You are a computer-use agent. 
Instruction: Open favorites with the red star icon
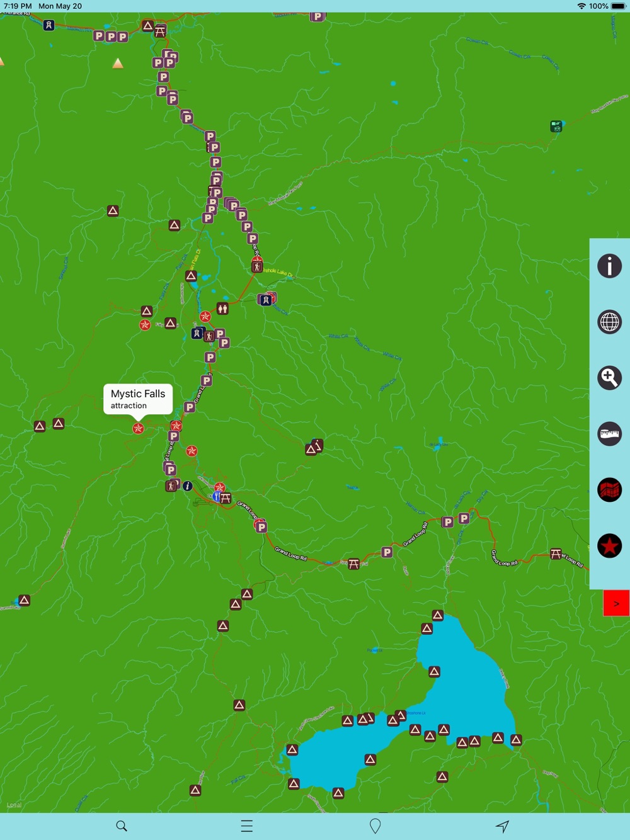click(x=609, y=546)
